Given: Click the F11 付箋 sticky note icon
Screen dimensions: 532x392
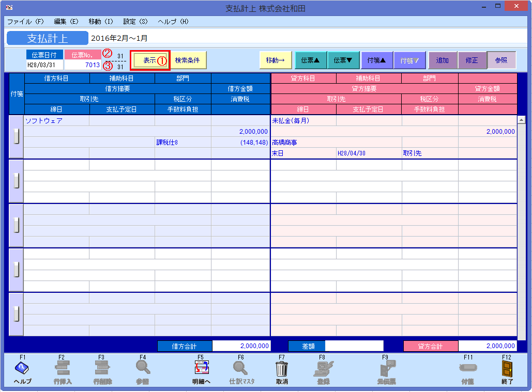Looking at the screenshot, I should 468,368.
